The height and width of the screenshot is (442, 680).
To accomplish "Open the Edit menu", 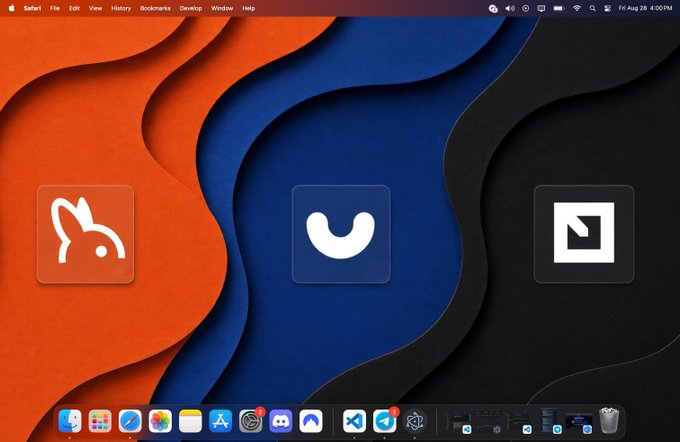I will (x=75, y=8).
